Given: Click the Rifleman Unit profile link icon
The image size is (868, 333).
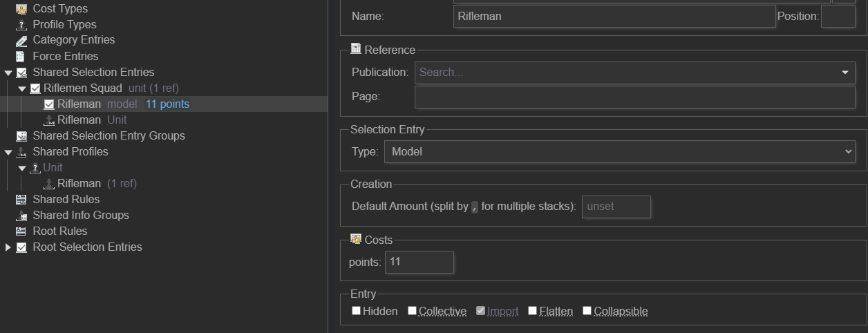Looking at the screenshot, I should [49, 120].
